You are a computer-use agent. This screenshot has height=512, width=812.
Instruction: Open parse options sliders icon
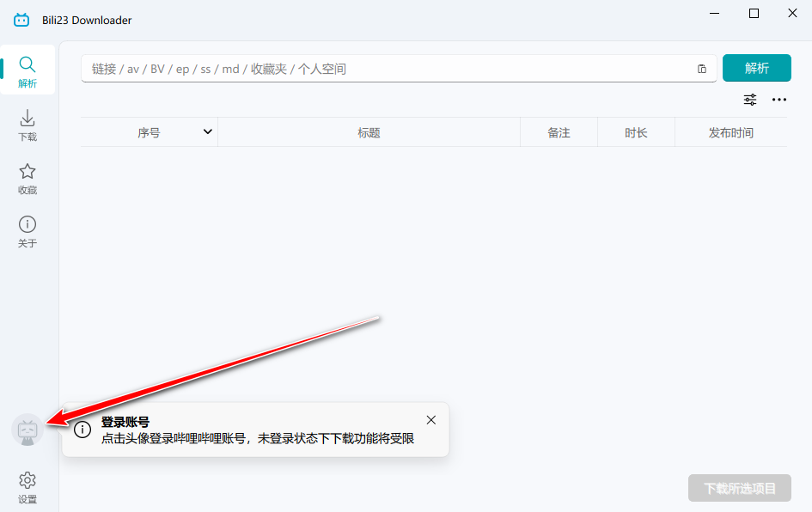click(x=750, y=100)
